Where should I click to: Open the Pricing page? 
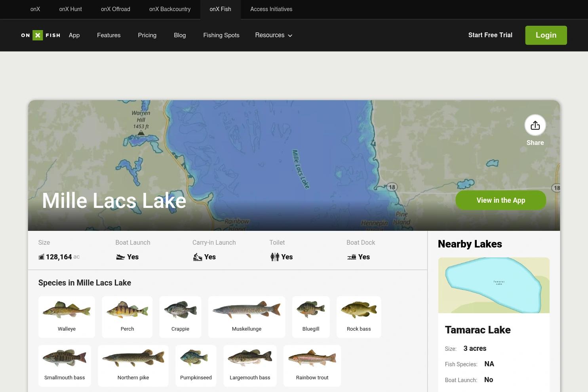147,35
